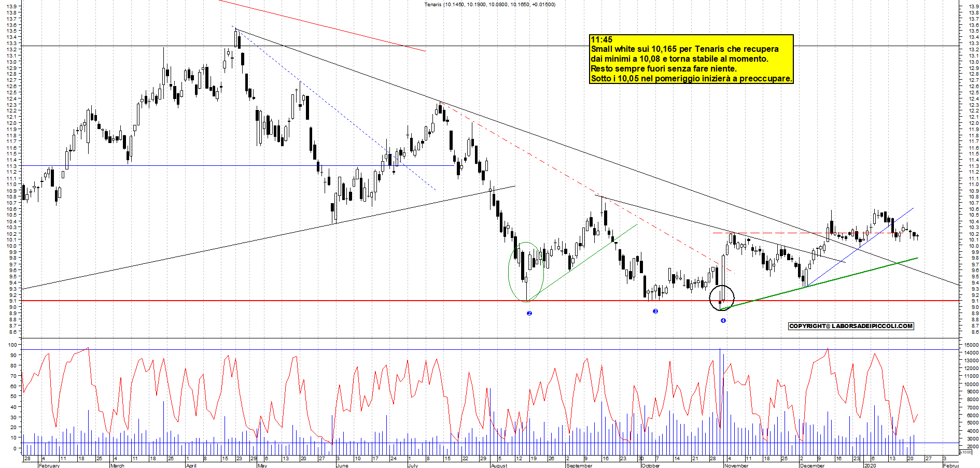
Task: Select the blue circled marker number 4
Action: click(x=723, y=320)
